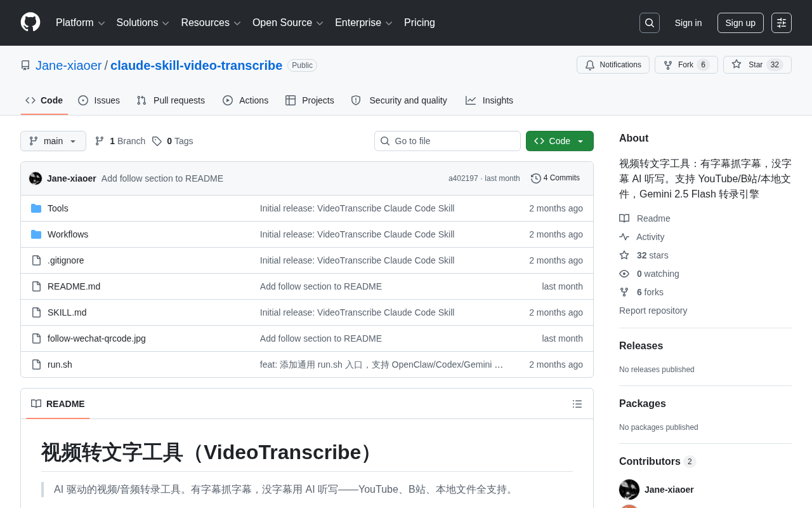This screenshot has width=812, height=508.
Task: Open the SKILL.md file name
Action: 67,312
